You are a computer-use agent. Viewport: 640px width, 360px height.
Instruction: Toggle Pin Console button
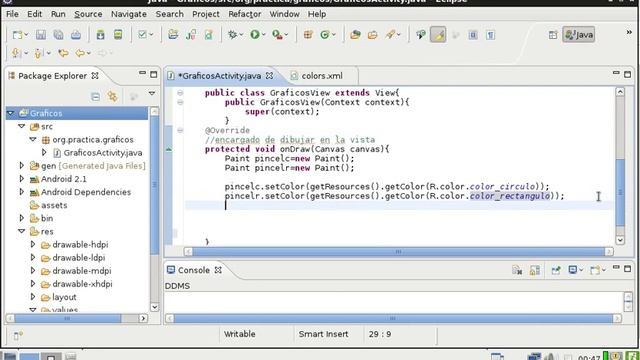pos(556,270)
